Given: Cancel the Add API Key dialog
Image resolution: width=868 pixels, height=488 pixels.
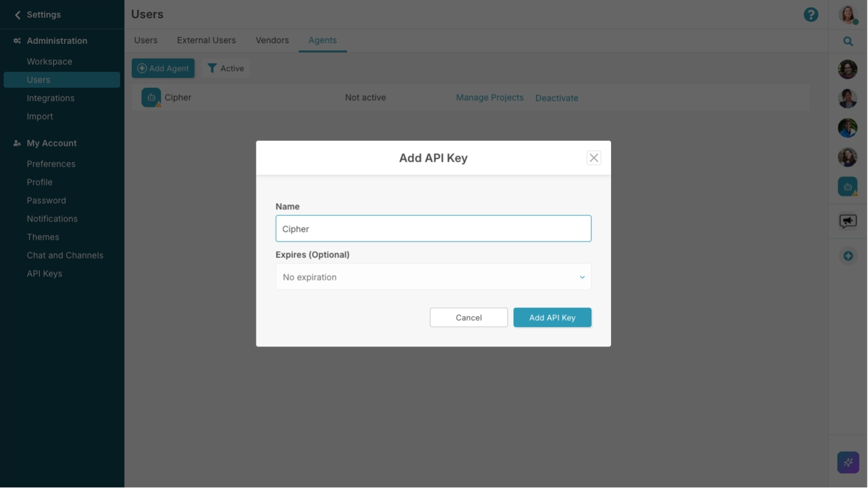Looking at the screenshot, I should (x=469, y=317).
